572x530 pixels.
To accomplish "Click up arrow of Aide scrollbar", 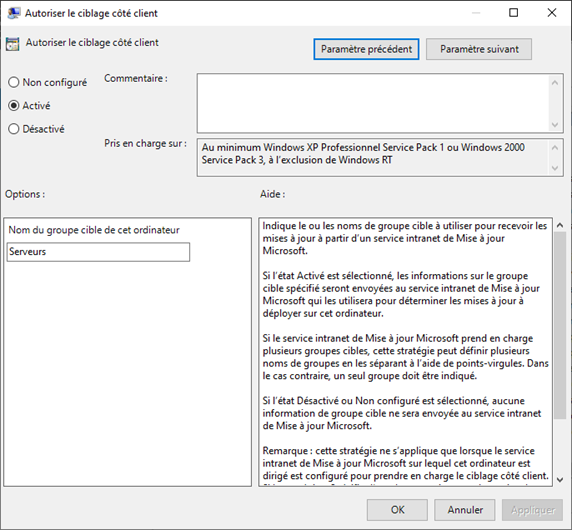I will click(x=560, y=225).
